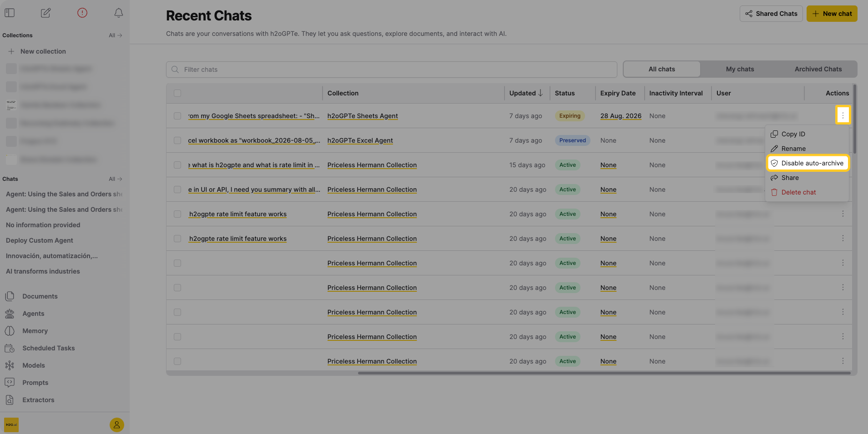Open No information provided chat in sidebar
Image resolution: width=868 pixels, height=434 pixels.
point(43,225)
